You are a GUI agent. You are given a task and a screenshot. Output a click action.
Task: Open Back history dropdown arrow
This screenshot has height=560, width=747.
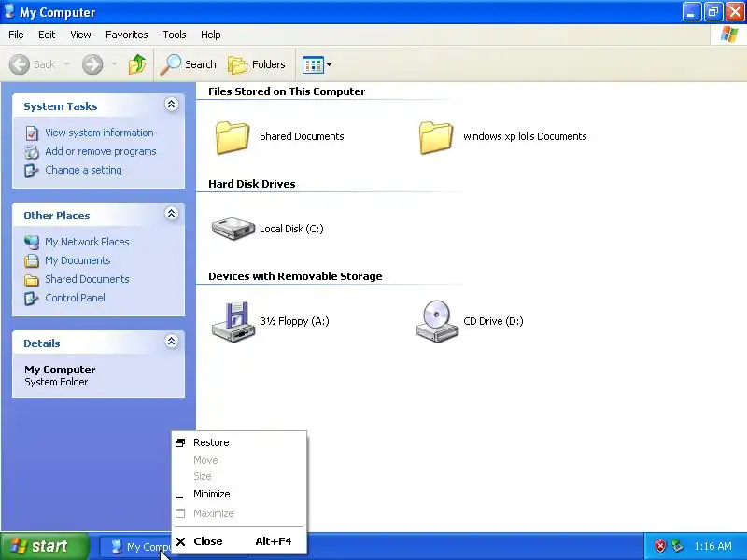tap(66, 64)
